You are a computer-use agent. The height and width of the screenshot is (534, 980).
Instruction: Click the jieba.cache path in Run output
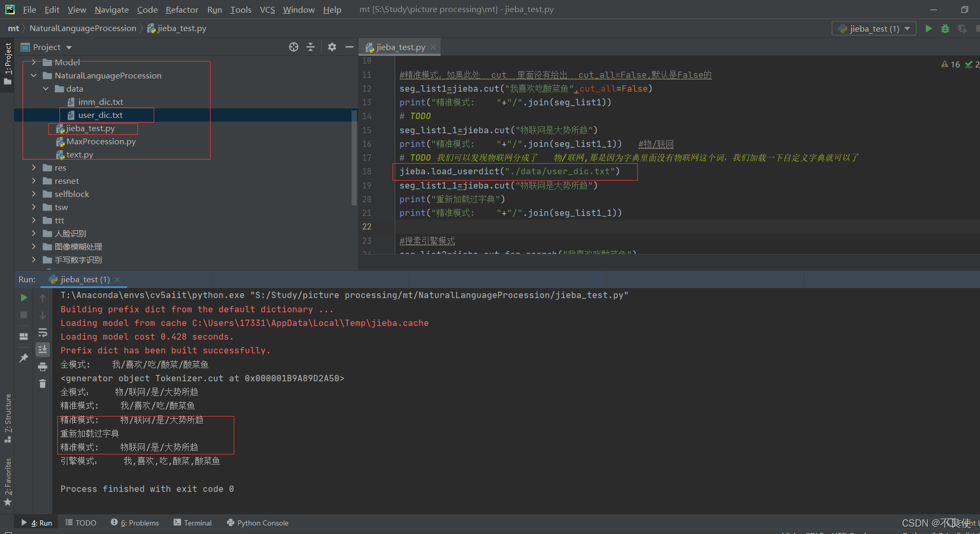[311, 323]
